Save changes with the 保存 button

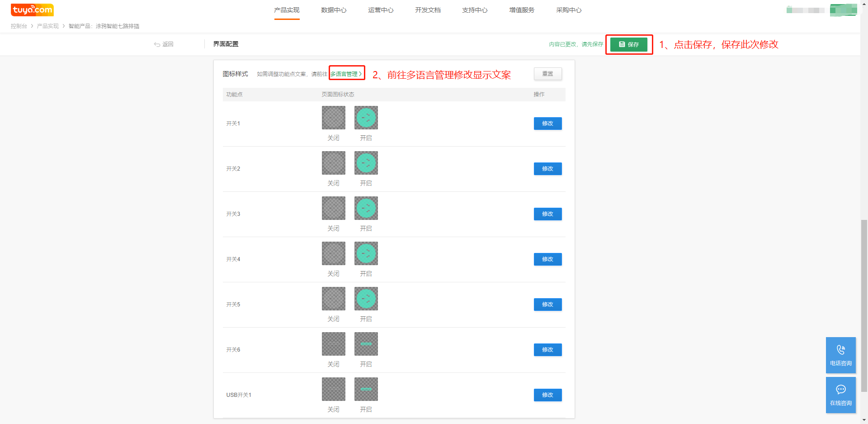[628, 44]
